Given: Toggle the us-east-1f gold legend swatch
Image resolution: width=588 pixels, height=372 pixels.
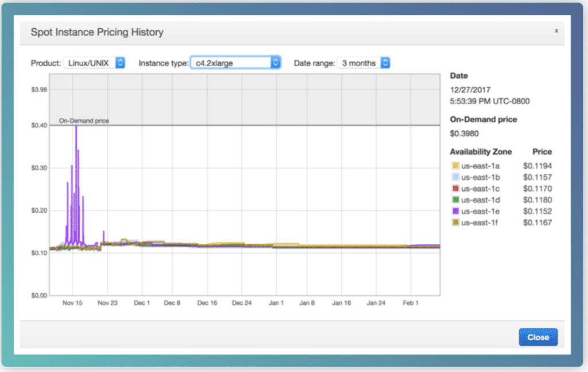Looking at the screenshot, I should (x=455, y=223).
